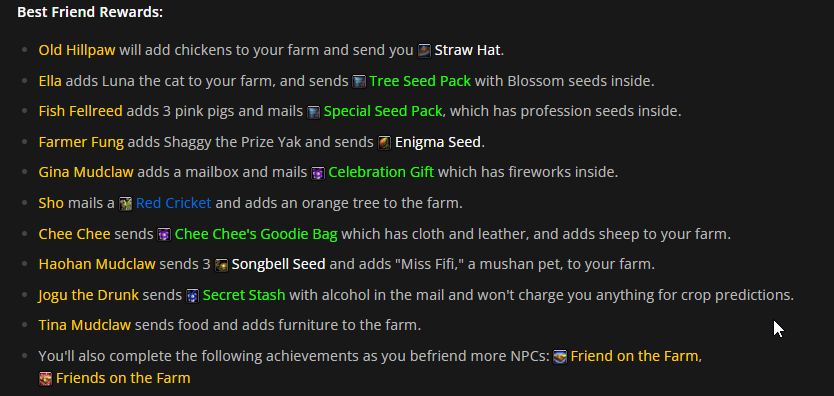Click the Red Cricket pet icon
834x396 pixels.
[x=126, y=204]
